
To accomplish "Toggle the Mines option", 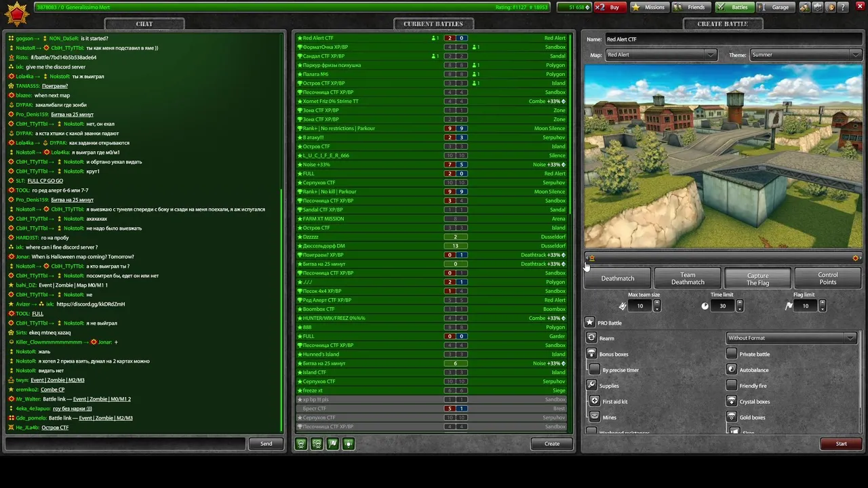I will coord(595,417).
